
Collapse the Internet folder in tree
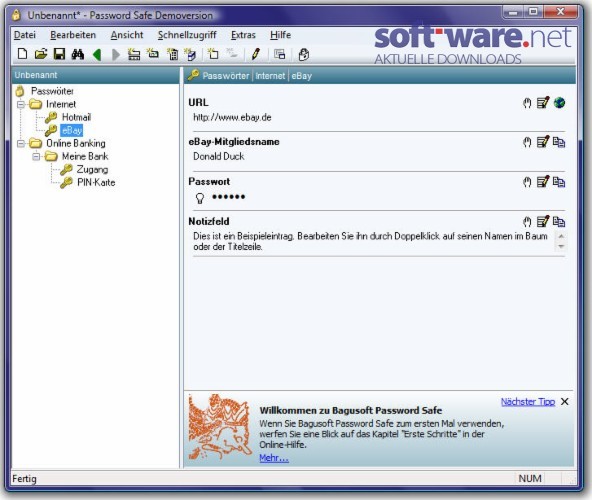click(x=21, y=104)
